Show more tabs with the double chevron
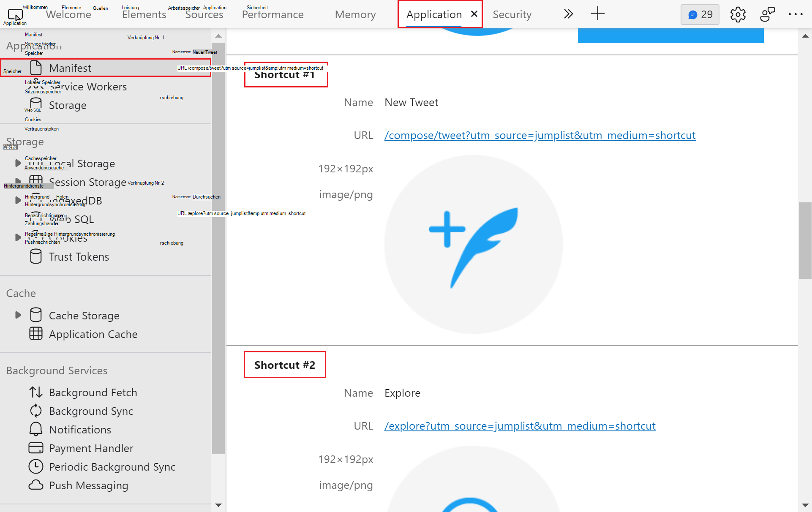 coord(569,14)
